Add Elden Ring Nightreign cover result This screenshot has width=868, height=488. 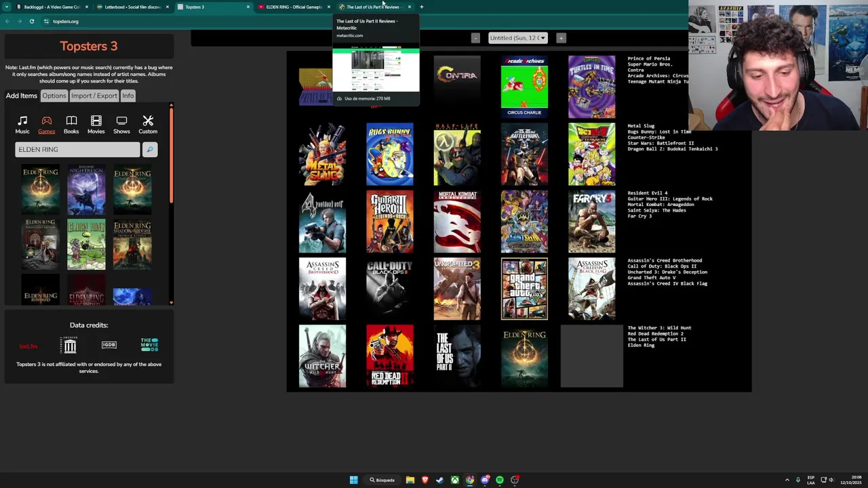pos(86,189)
